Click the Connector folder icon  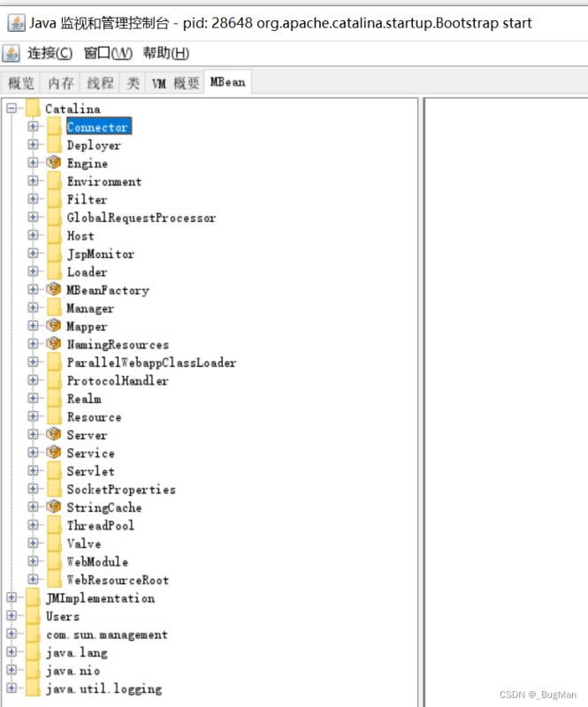[x=54, y=126]
